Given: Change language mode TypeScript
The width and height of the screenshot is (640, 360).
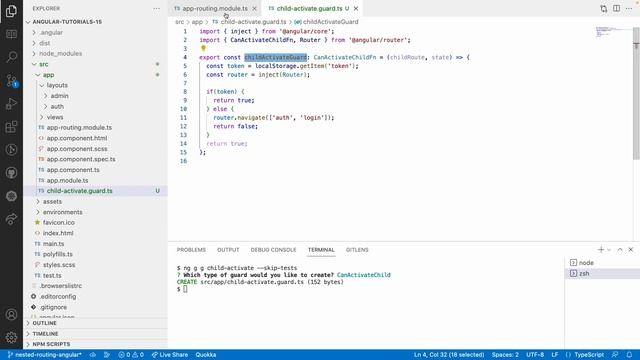Looking at the screenshot, I should 589,355.
